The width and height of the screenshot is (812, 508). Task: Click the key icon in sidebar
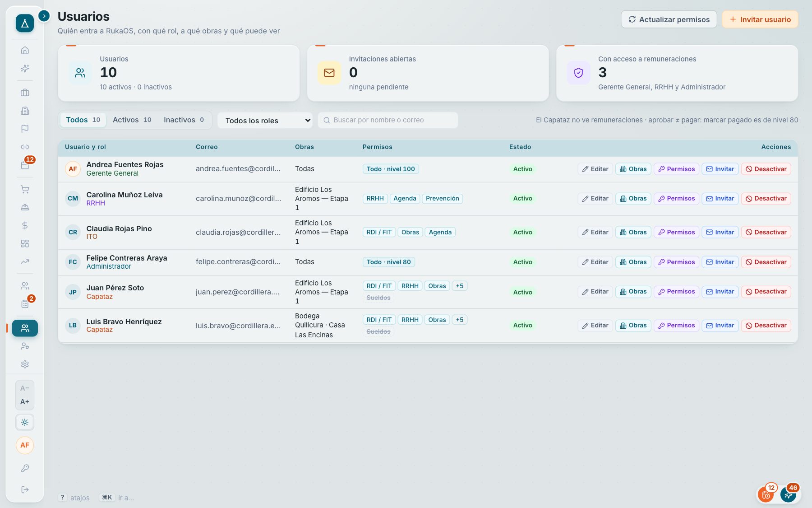point(25,468)
